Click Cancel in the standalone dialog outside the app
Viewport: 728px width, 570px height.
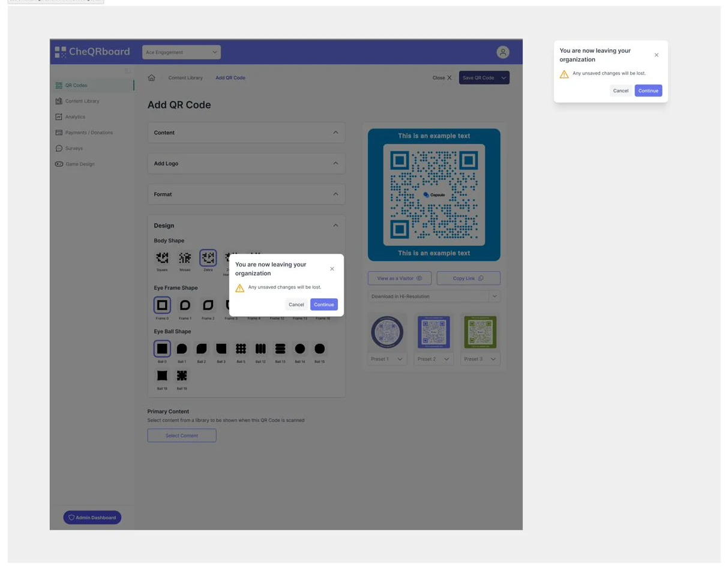(x=621, y=91)
